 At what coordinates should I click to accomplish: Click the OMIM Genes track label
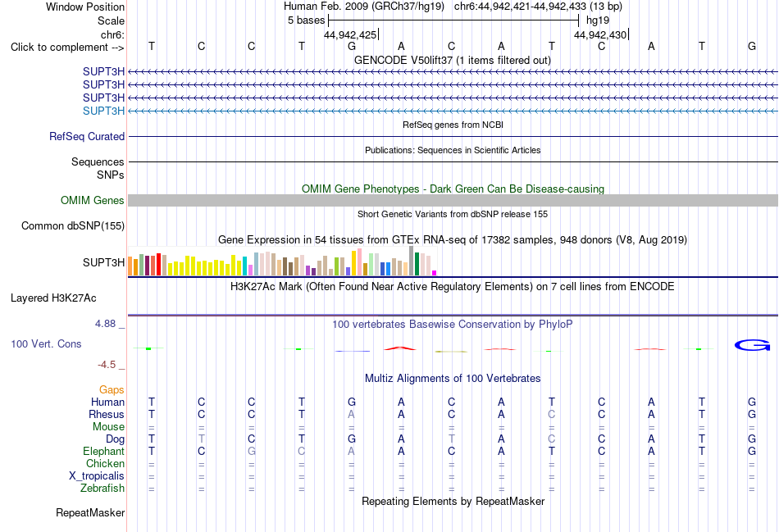(92, 200)
